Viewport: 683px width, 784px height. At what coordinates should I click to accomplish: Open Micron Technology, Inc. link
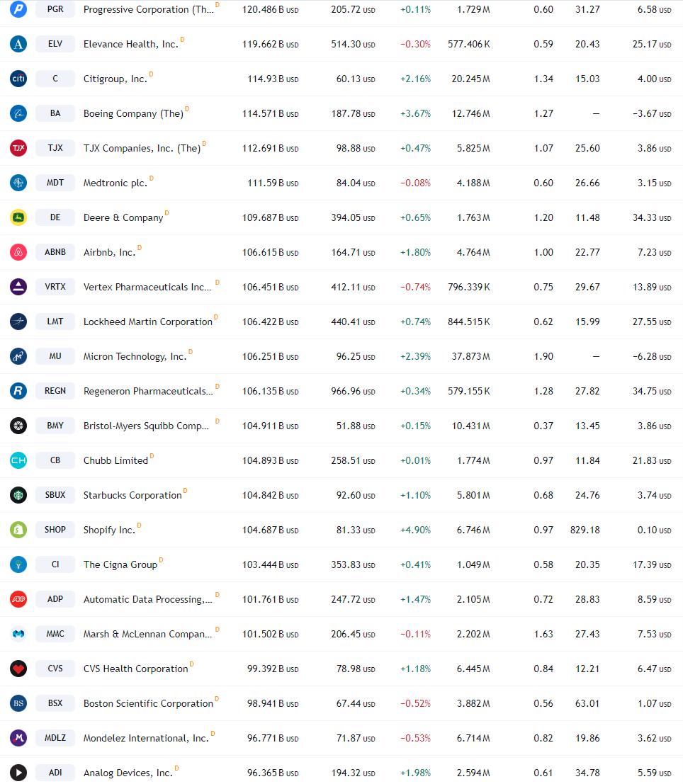135,356
